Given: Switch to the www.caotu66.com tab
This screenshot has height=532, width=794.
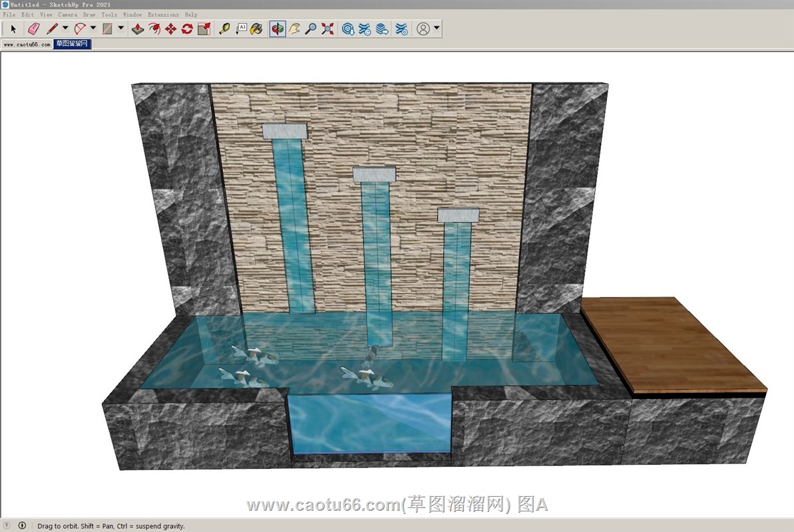Looking at the screenshot, I should (x=27, y=45).
